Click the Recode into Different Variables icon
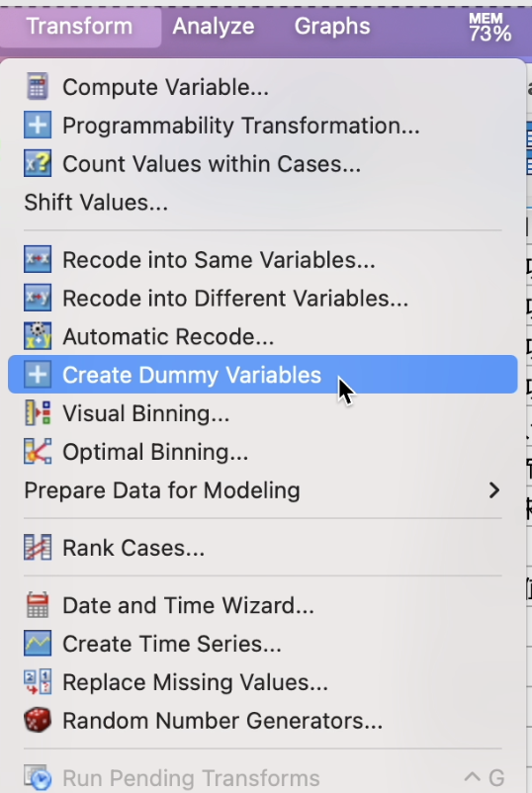Viewport: 532px width, 793px height. [x=37, y=299]
